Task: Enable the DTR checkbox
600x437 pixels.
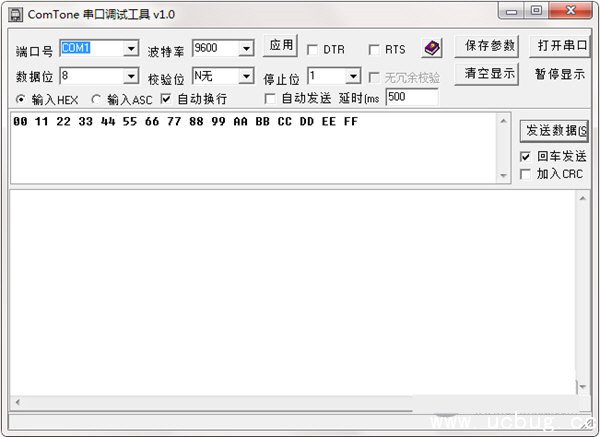Action: click(x=313, y=50)
